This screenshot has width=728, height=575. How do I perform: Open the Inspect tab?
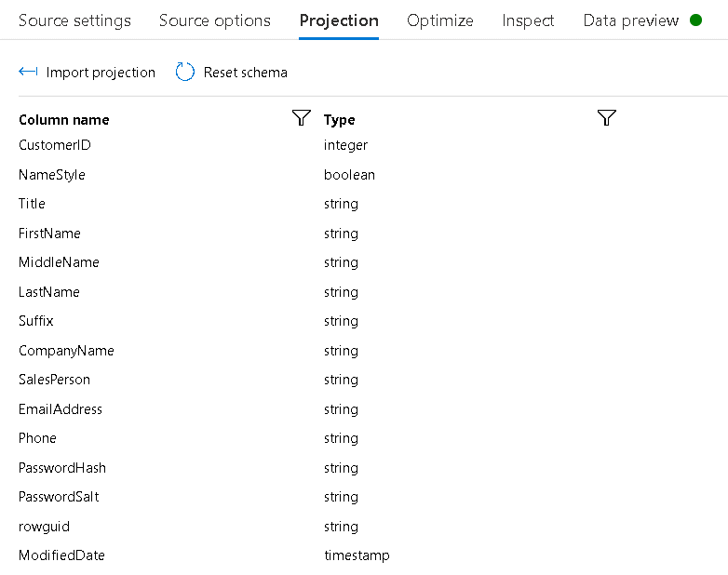tap(528, 20)
